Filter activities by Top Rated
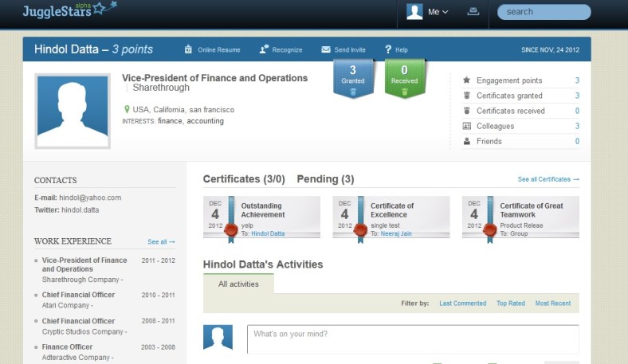628x364 pixels. pyautogui.click(x=511, y=303)
